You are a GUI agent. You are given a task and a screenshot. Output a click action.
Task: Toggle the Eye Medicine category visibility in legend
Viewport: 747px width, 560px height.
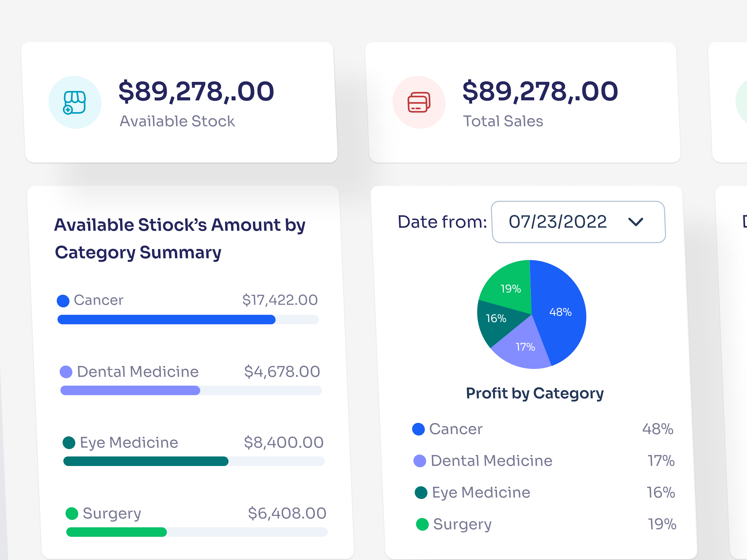point(481,493)
